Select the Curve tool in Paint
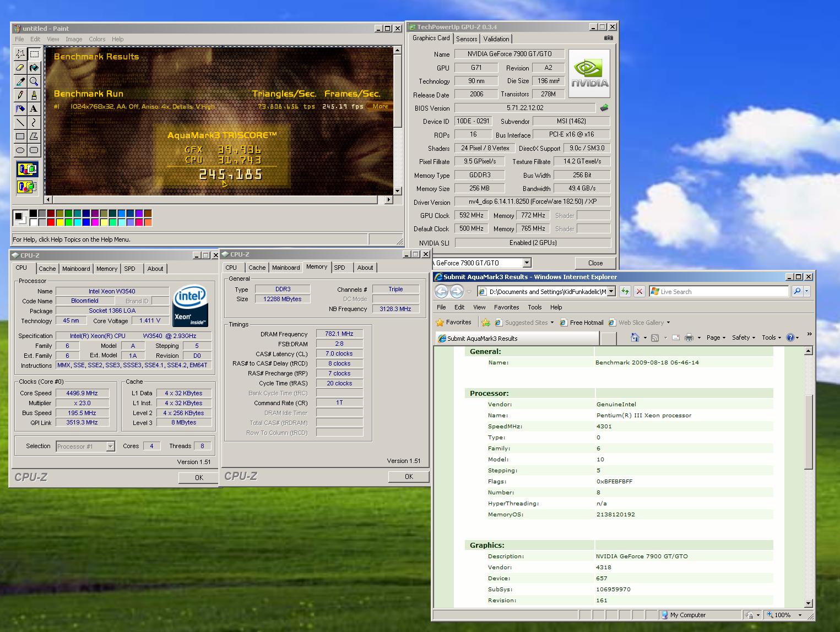Image resolution: width=840 pixels, height=632 pixels. tap(34, 122)
